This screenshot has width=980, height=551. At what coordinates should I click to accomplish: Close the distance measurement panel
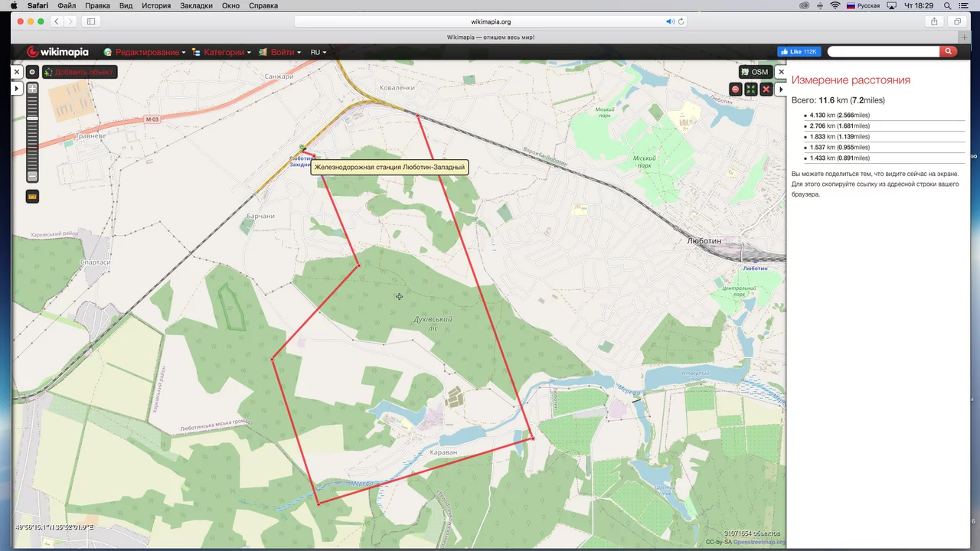(x=781, y=72)
